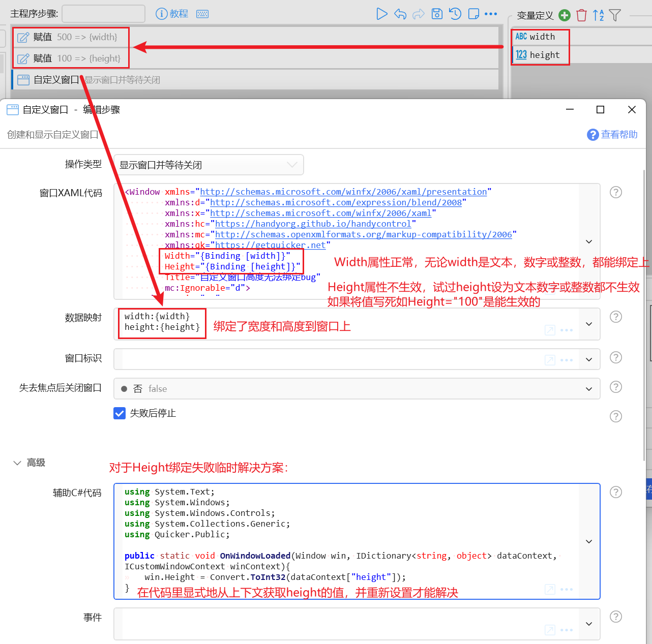Minimize the 自定义窗口 编辑步骤 dialog

pos(570,110)
